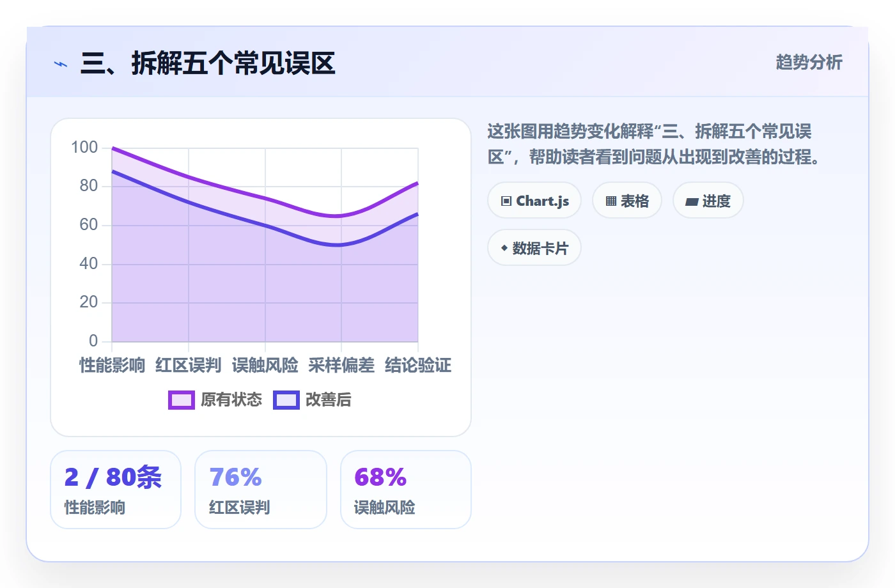Click the 原有状态 legend text
This screenshot has width=895, height=588.
[x=231, y=400]
